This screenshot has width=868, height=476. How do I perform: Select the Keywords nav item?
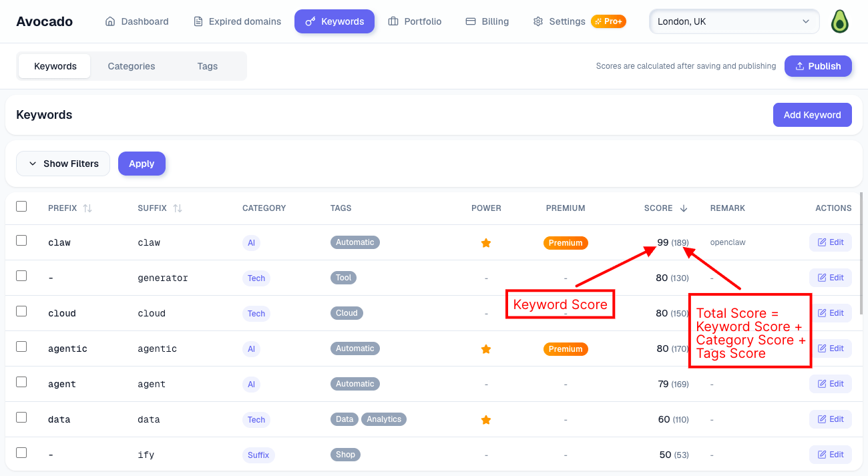[335, 21]
